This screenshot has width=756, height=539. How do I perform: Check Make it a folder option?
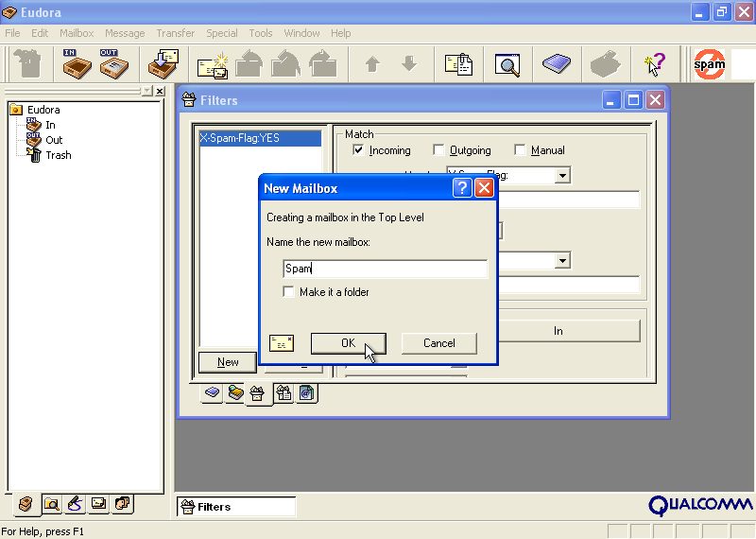(288, 292)
